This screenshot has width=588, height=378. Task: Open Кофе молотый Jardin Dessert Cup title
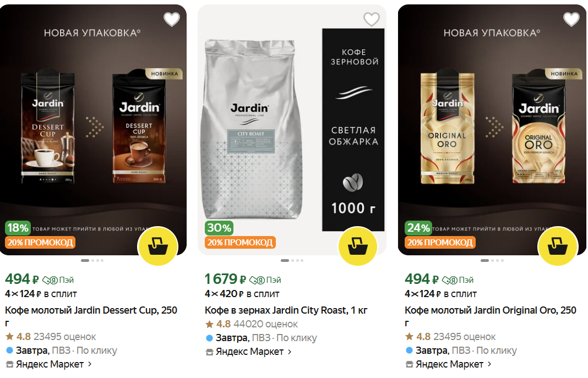(91, 316)
